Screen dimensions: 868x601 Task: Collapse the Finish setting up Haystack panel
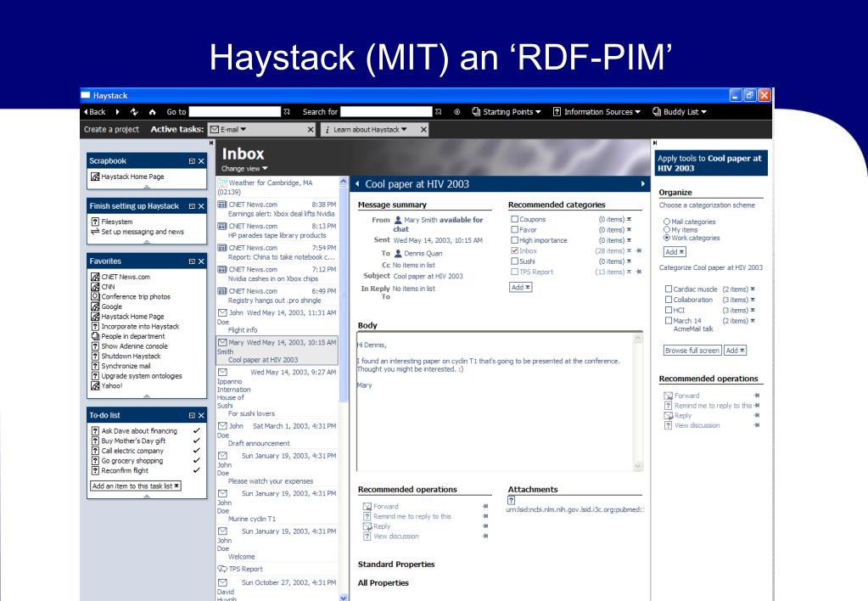pos(192,206)
